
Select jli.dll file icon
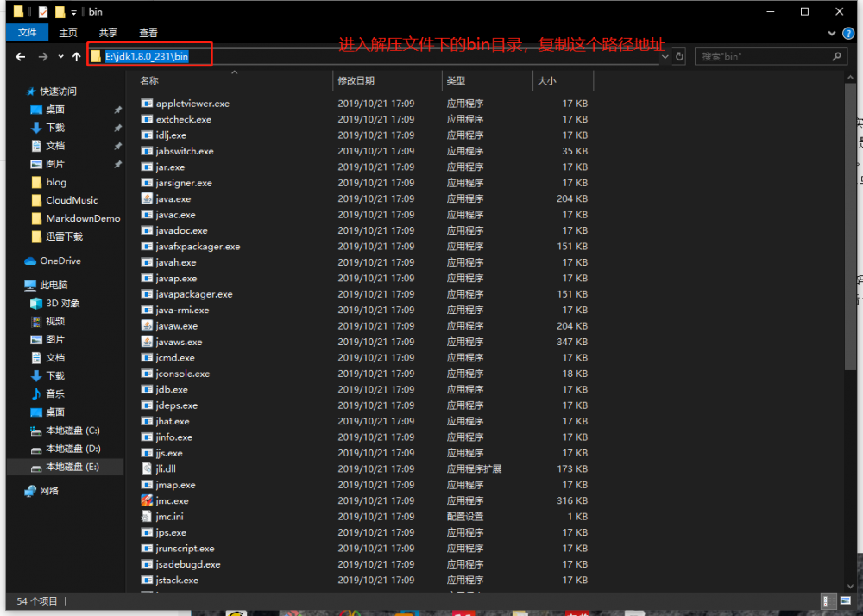(x=147, y=468)
